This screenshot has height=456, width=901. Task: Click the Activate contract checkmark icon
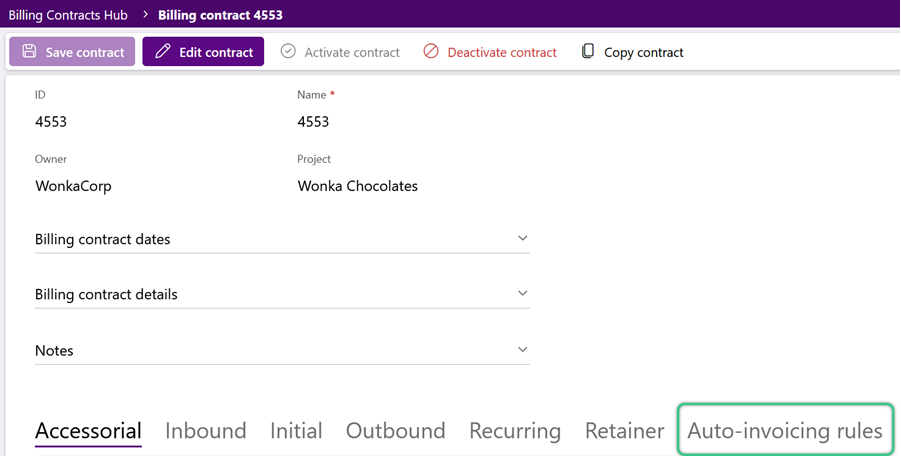[x=288, y=51]
